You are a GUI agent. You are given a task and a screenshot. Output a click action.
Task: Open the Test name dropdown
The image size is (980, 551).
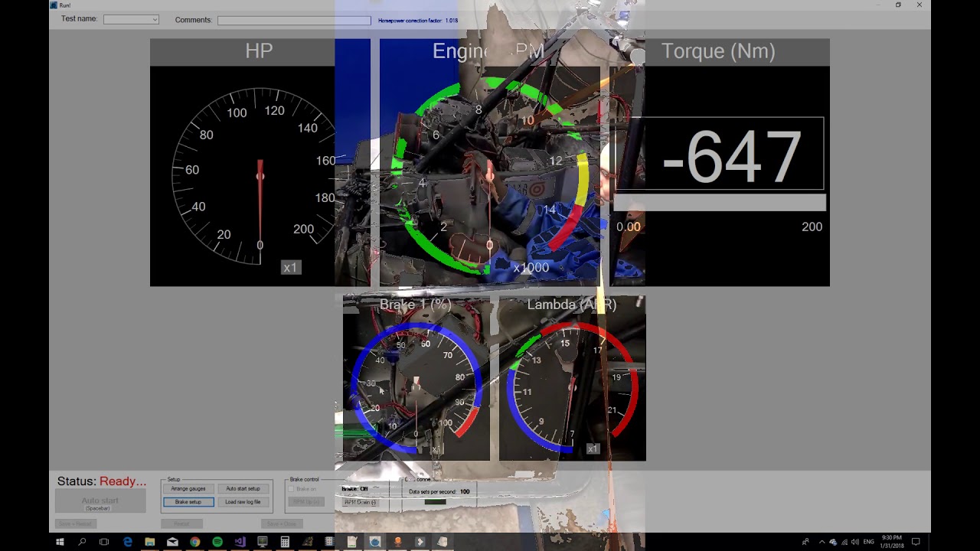pos(131,19)
